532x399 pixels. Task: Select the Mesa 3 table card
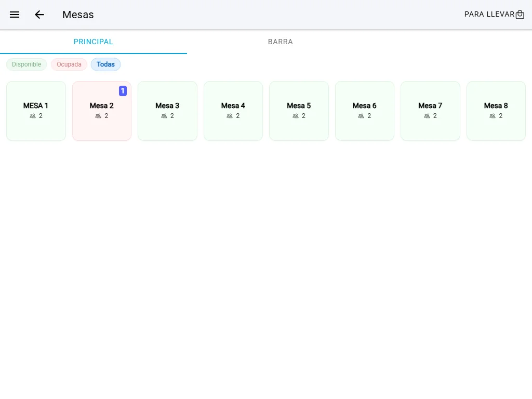[168, 111]
